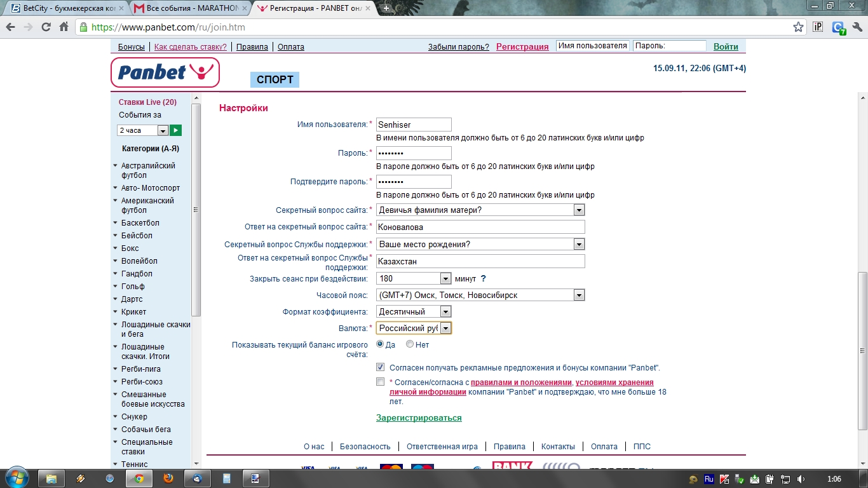Open Ставки Live (20) in the sidebar

click(x=147, y=102)
